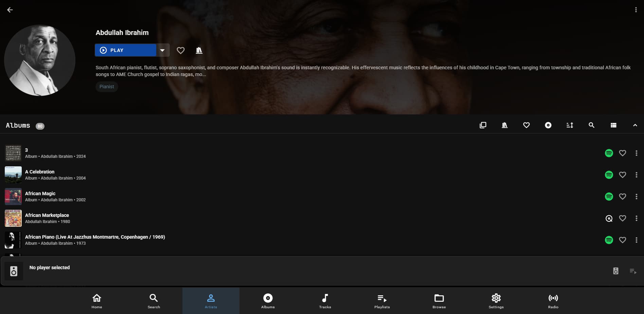The height and width of the screenshot is (314, 644).
Task: Click the Albums count badge showing 80
Action: point(40,126)
